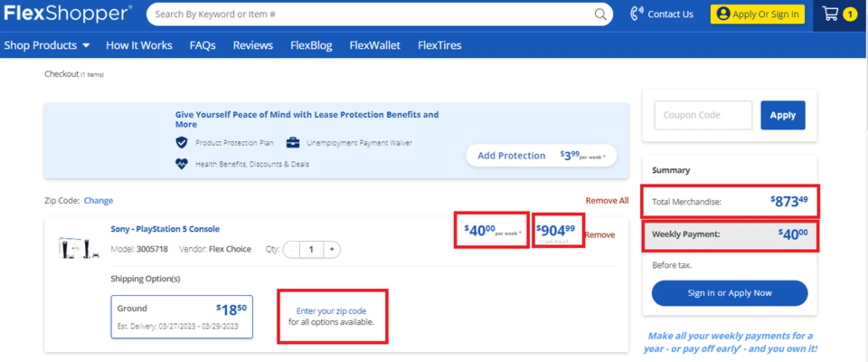
Task: Click the search magnifier icon
Action: tap(600, 14)
